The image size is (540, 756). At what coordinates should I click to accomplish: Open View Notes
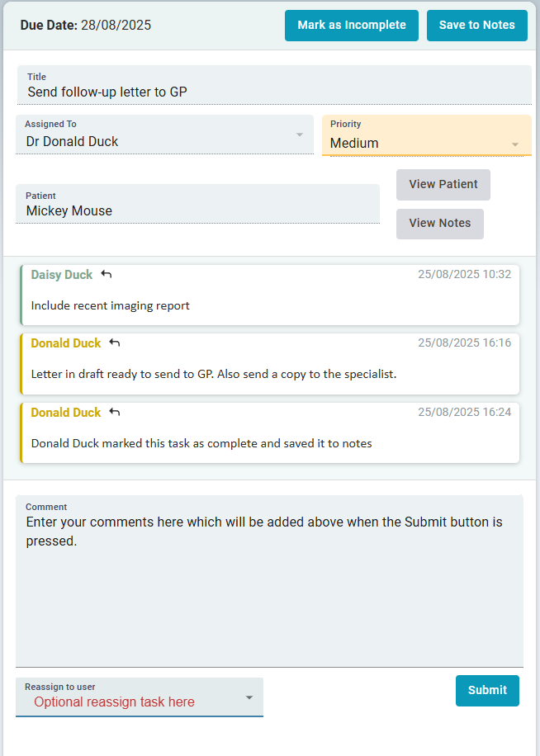(439, 224)
